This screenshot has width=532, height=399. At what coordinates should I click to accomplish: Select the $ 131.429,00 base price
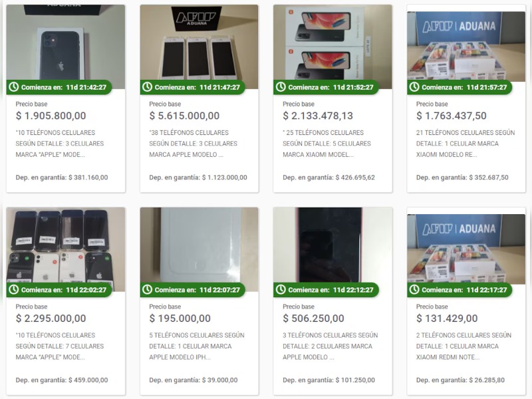tap(447, 319)
